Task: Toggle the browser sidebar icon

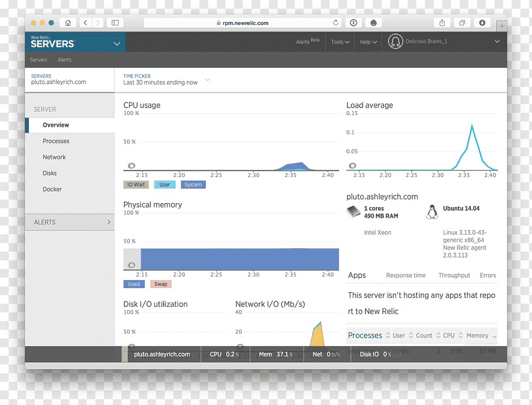Action: [x=115, y=23]
